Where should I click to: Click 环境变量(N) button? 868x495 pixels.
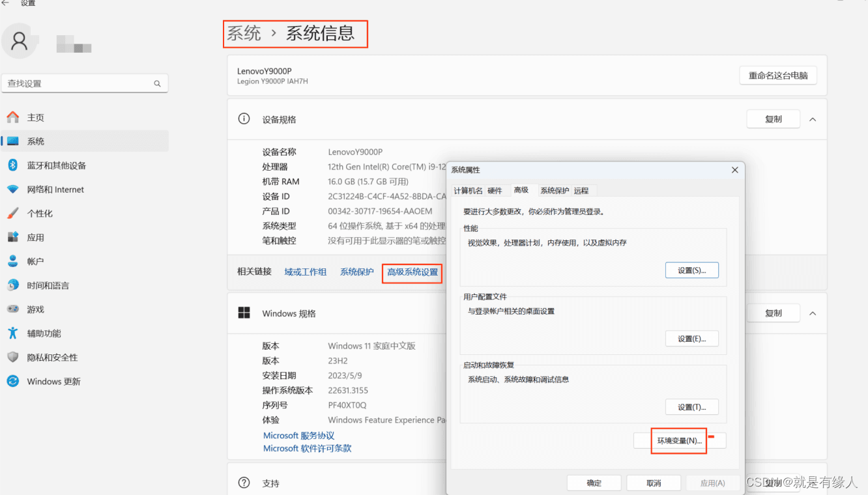coord(680,441)
